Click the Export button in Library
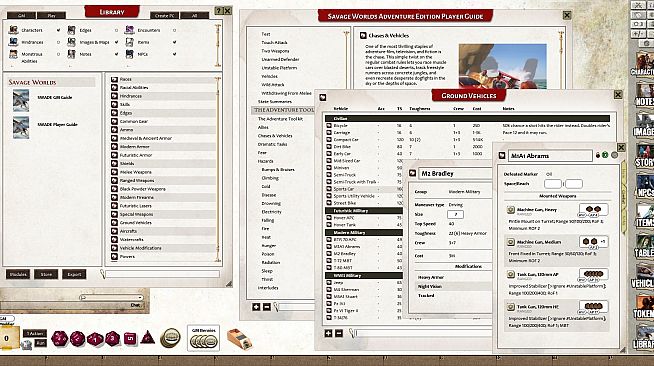 point(74,274)
